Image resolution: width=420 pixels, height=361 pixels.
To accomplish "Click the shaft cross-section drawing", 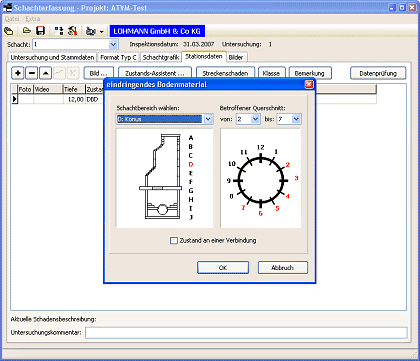I will [x=160, y=177].
